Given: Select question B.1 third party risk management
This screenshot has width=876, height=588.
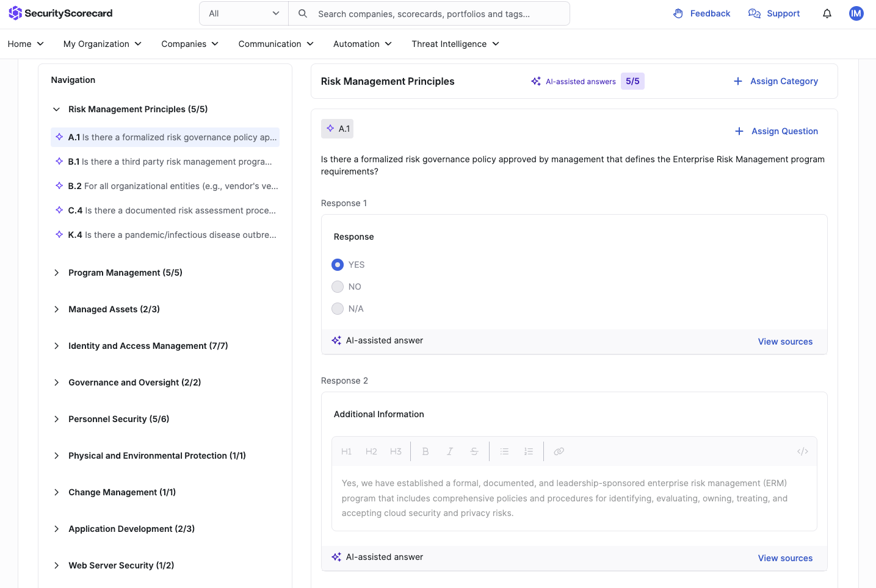Looking at the screenshot, I should [x=165, y=162].
